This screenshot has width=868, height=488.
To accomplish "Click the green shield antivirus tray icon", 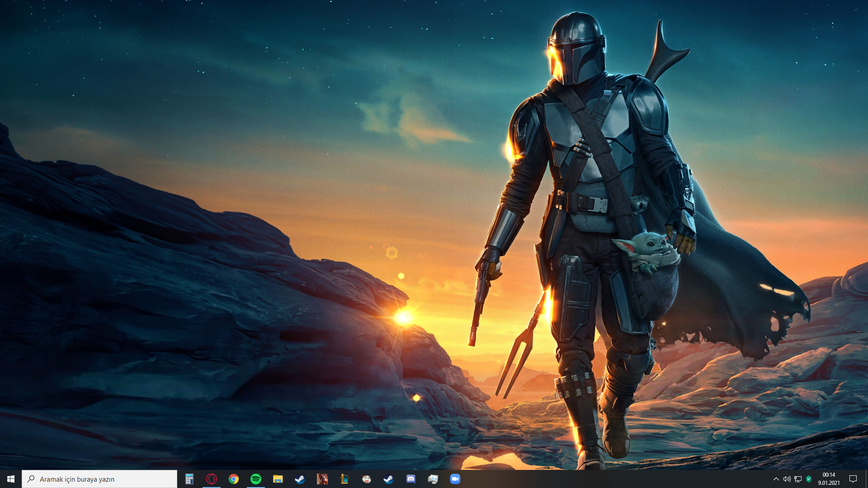I will pos(809,479).
